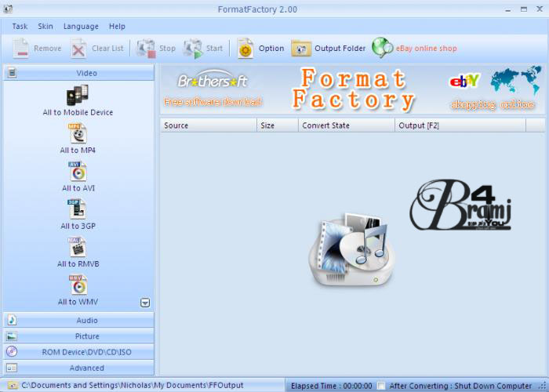The height and width of the screenshot is (392, 549).
Task: Click the status bar output folder icon
Action: (x=13, y=386)
